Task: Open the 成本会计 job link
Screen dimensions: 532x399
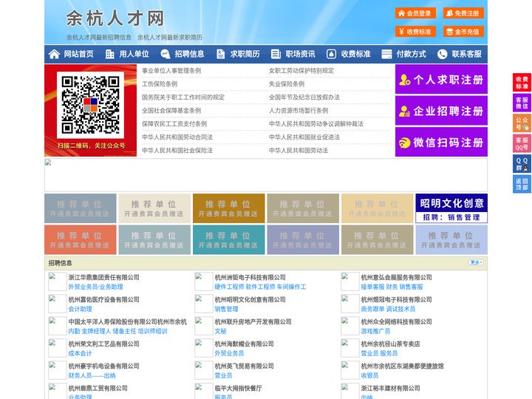Action: 80,353
